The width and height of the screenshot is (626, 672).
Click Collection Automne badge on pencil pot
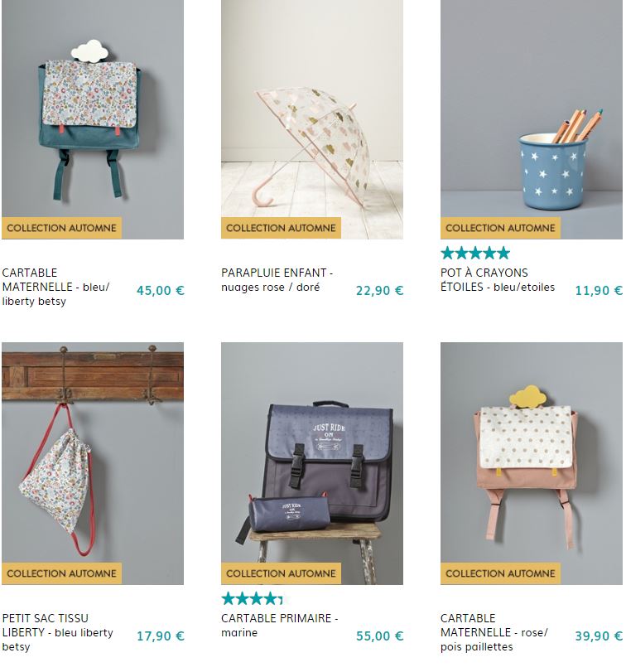coord(500,227)
